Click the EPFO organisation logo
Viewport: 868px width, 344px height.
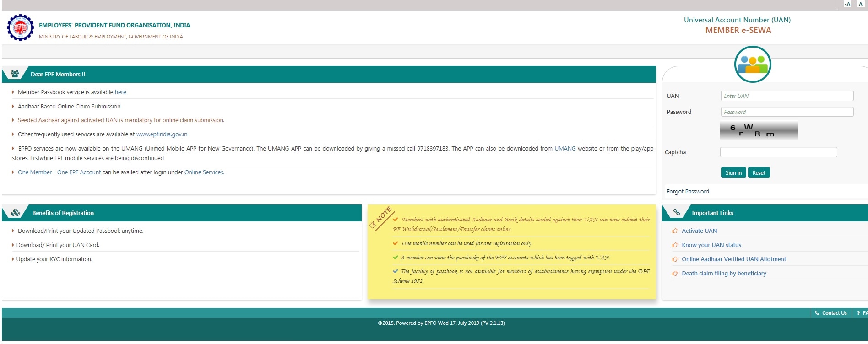[x=21, y=27]
